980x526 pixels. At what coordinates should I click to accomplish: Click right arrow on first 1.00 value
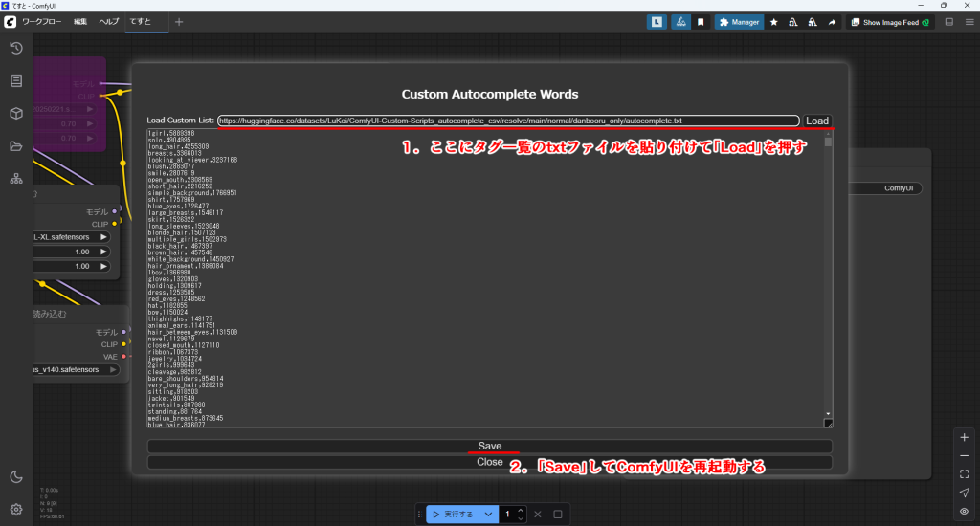tap(103, 252)
